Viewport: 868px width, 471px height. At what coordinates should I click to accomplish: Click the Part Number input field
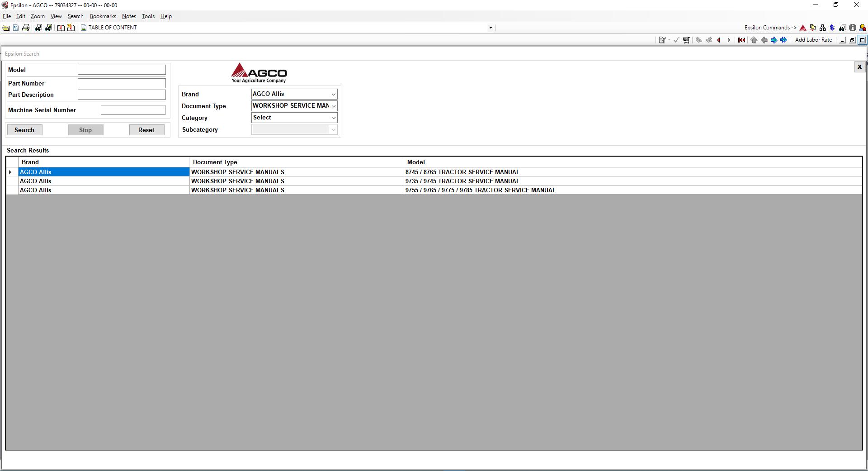[x=122, y=83]
